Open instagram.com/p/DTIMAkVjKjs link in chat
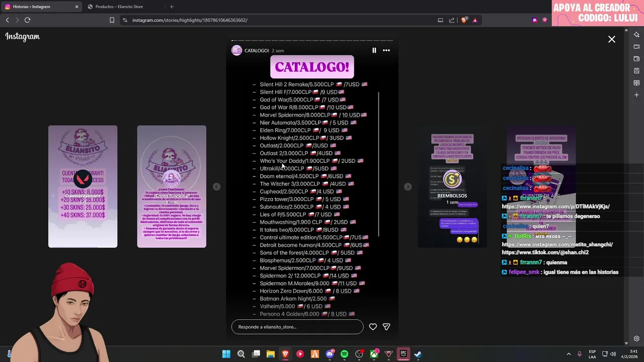Screen dimensions: 644x362 click(x=555, y=207)
